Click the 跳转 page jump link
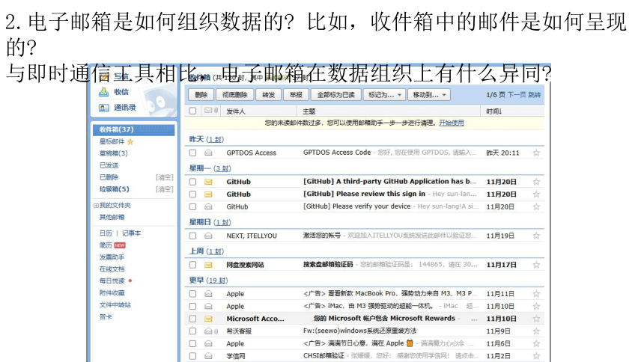The width and height of the screenshot is (644, 362). [535, 95]
